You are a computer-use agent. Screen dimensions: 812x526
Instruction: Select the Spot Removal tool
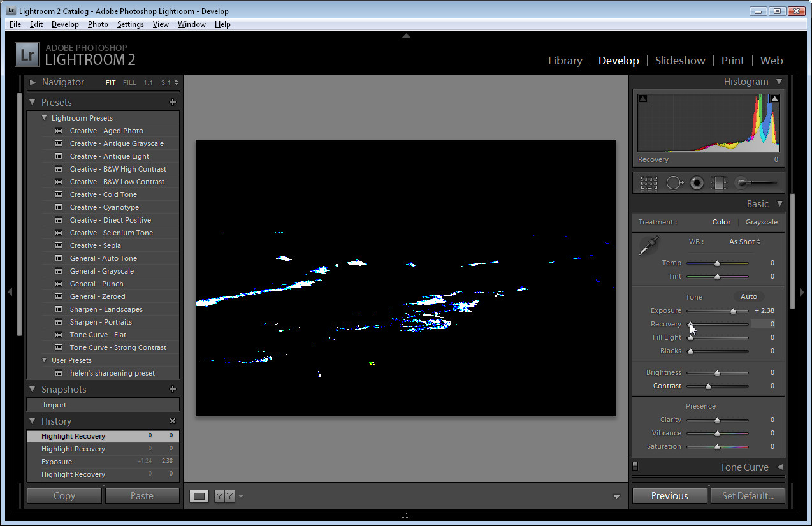point(674,183)
